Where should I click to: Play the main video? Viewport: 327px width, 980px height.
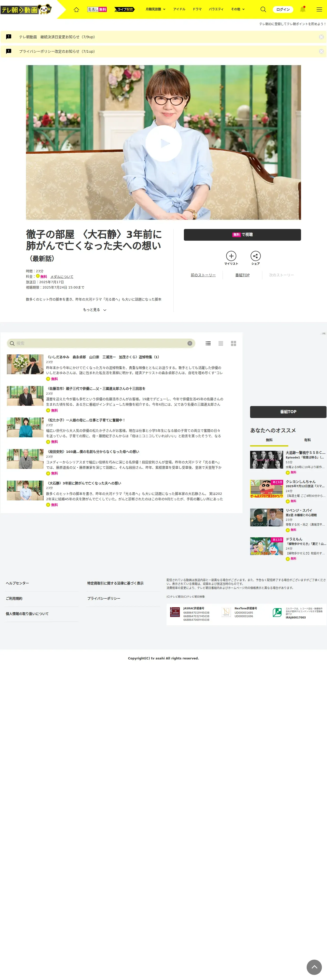click(164, 143)
